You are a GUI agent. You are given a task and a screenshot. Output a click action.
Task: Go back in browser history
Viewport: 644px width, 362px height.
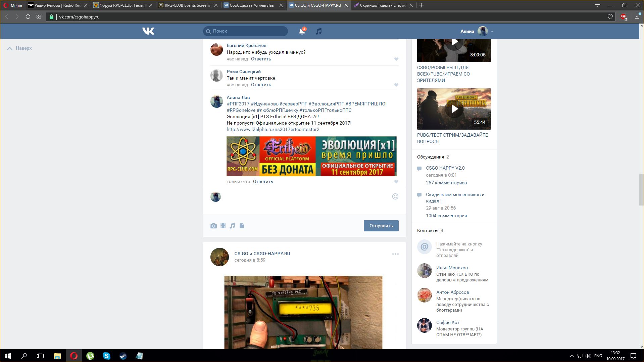[6, 17]
